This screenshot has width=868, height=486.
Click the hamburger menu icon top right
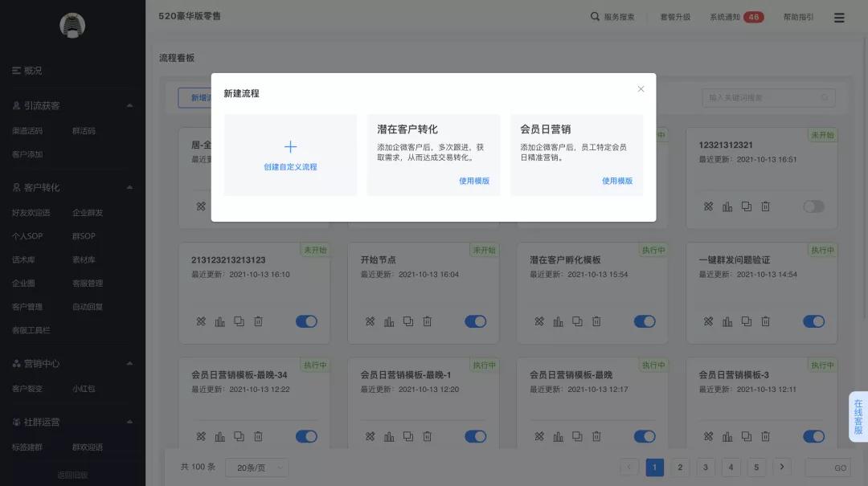pos(838,16)
